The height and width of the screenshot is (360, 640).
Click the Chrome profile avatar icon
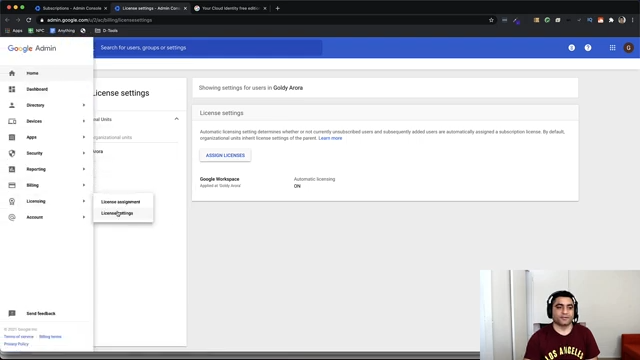622,20
